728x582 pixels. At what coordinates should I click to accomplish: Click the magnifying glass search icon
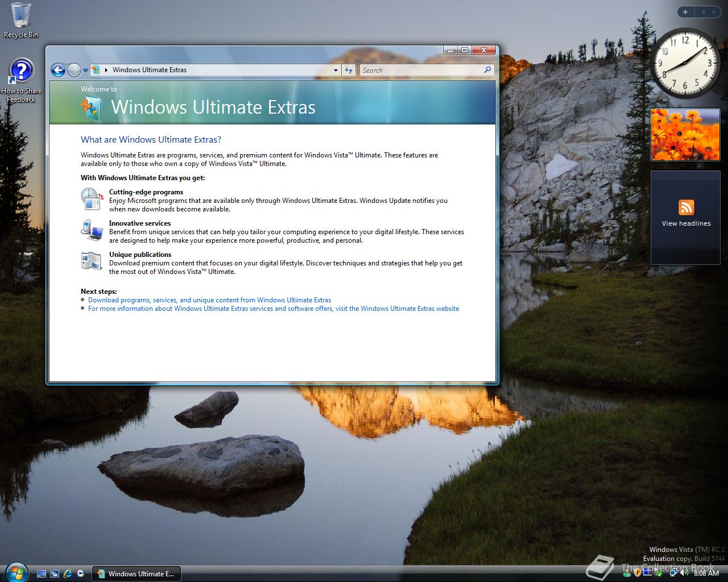[x=487, y=70]
